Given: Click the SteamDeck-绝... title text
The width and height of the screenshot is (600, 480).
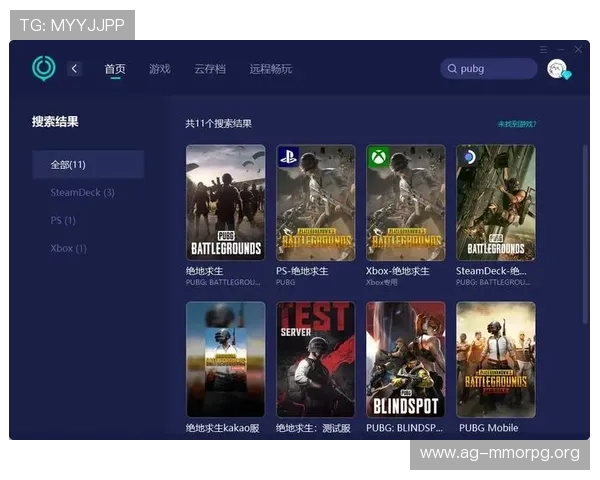Looking at the screenshot, I should pos(491,271).
